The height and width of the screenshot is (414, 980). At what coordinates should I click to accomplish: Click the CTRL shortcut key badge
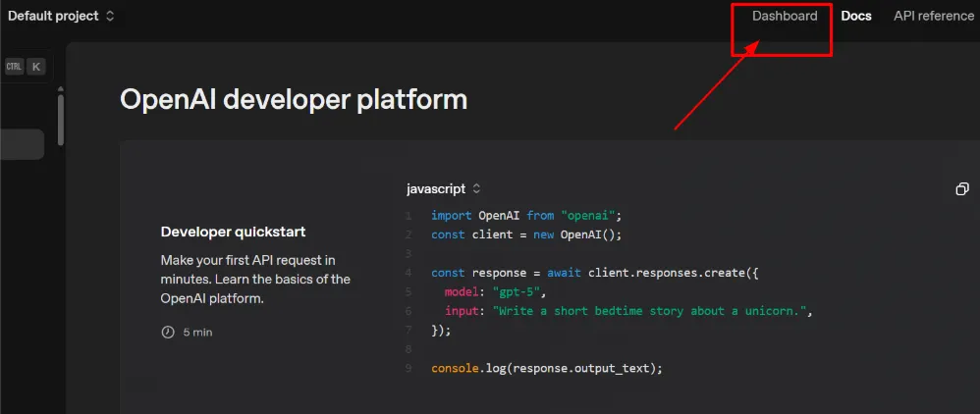tap(14, 67)
